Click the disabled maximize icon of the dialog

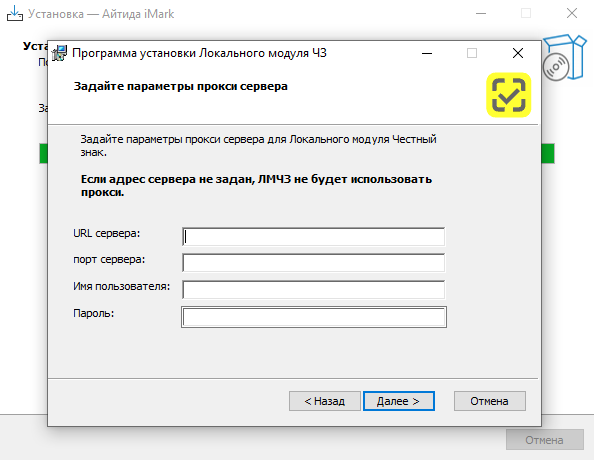pos(472,53)
